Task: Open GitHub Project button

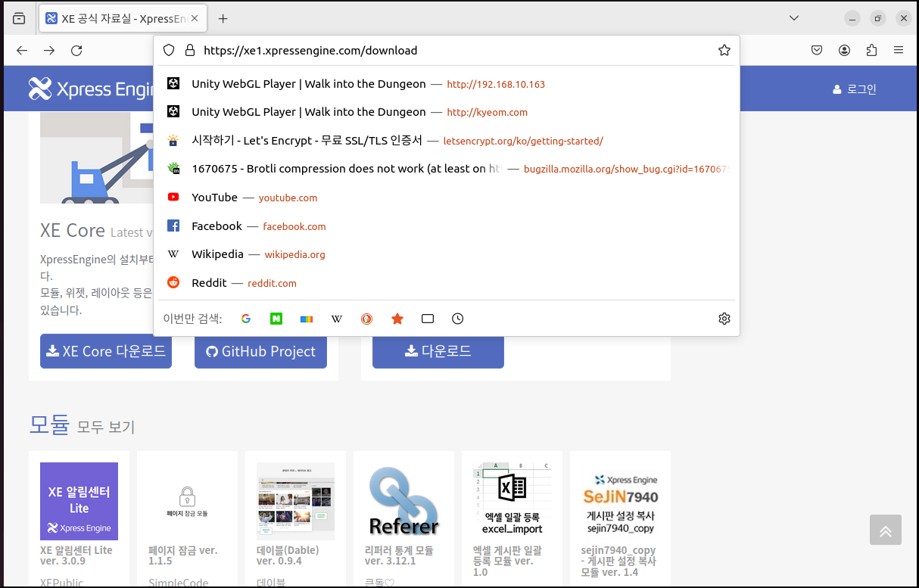Action: point(260,351)
